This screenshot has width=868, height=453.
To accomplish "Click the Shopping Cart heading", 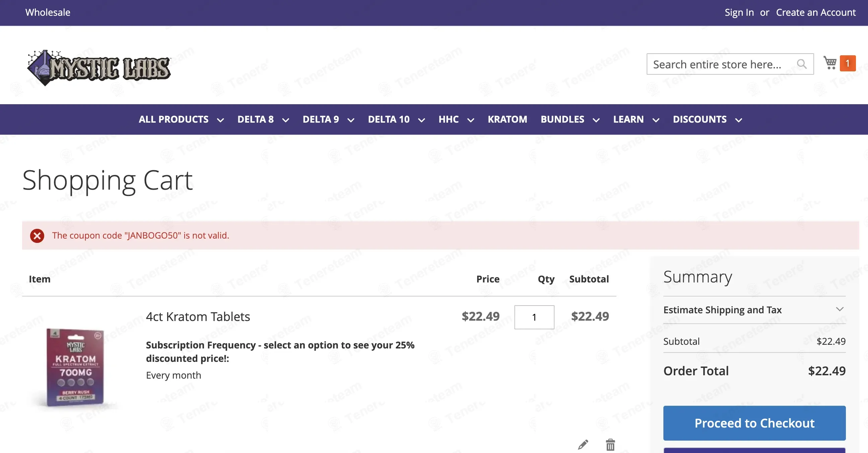I will point(107,181).
